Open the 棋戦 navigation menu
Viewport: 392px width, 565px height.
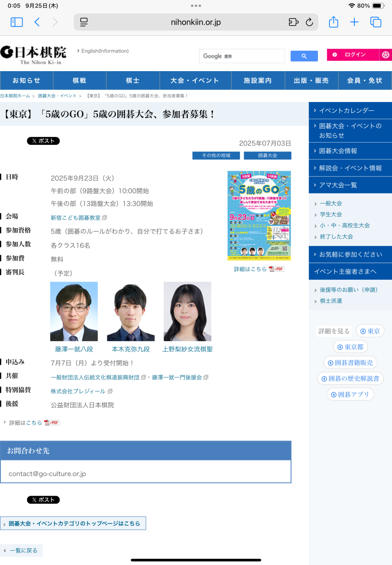pyautogui.click(x=79, y=80)
